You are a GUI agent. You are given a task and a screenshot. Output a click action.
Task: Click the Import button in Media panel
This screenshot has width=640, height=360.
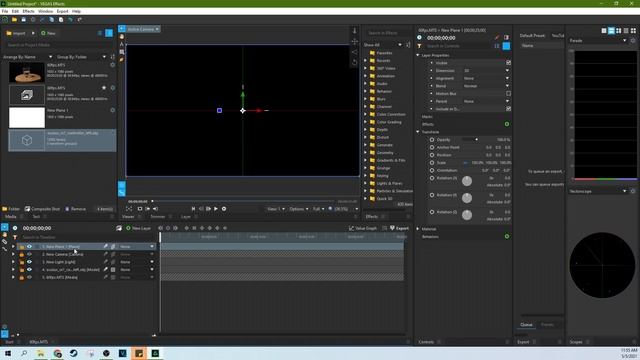16,33
